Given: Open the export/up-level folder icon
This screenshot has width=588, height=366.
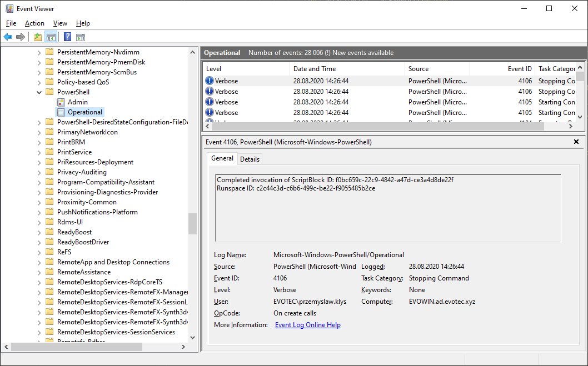Looking at the screenshot, I should [37, 37].
